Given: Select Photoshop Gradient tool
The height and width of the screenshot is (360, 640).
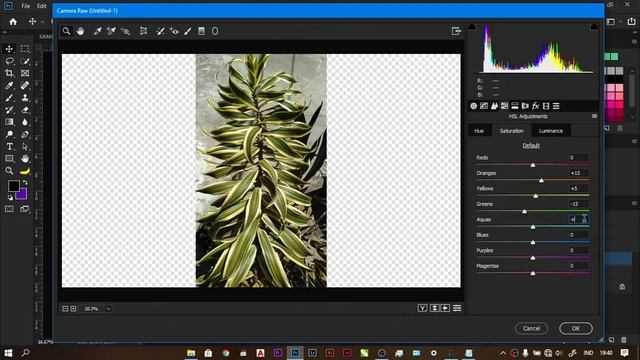Looking at the screenshot, I should pos(9,122).
